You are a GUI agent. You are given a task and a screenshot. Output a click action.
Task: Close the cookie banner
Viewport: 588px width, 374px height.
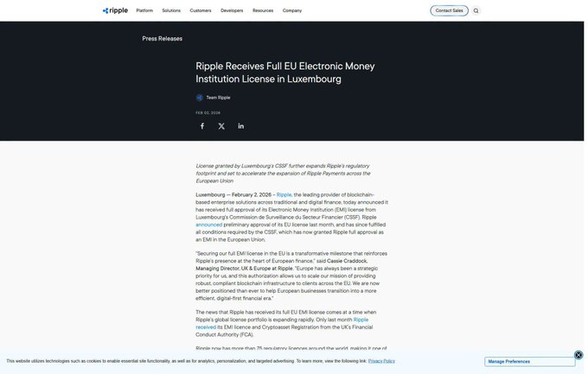coord(578,355)
